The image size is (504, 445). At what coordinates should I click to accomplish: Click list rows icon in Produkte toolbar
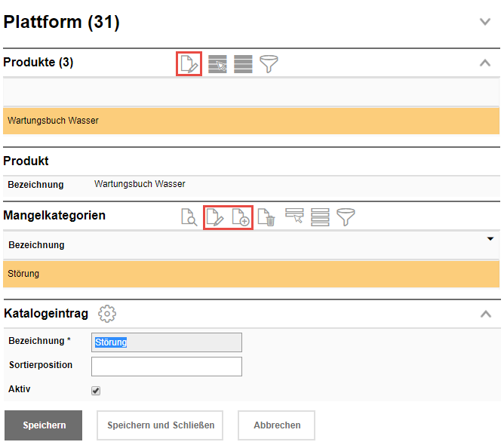[243, 64]
